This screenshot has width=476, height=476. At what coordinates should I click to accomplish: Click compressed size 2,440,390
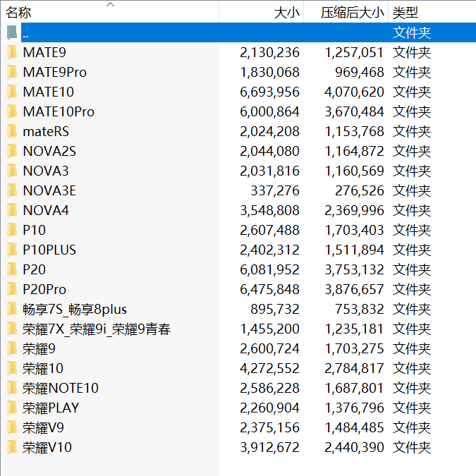(x=354, y=447)
